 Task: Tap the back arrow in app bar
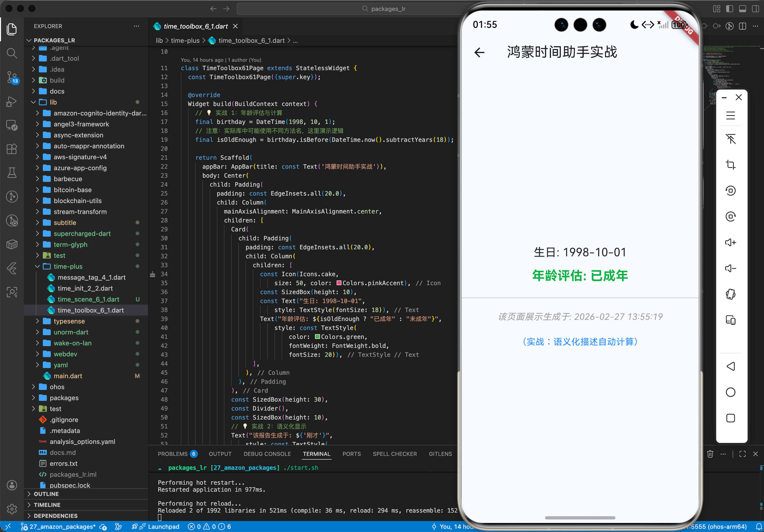479,52
